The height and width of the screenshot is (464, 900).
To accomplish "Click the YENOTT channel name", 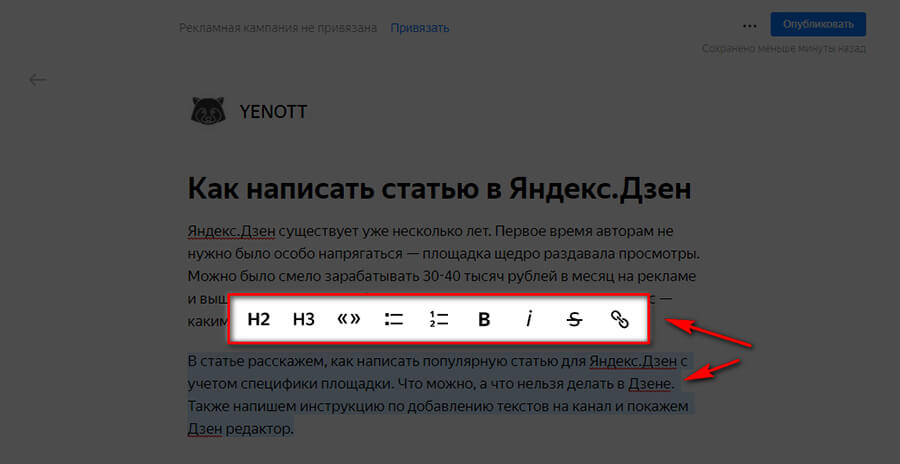I will point(273,112).
